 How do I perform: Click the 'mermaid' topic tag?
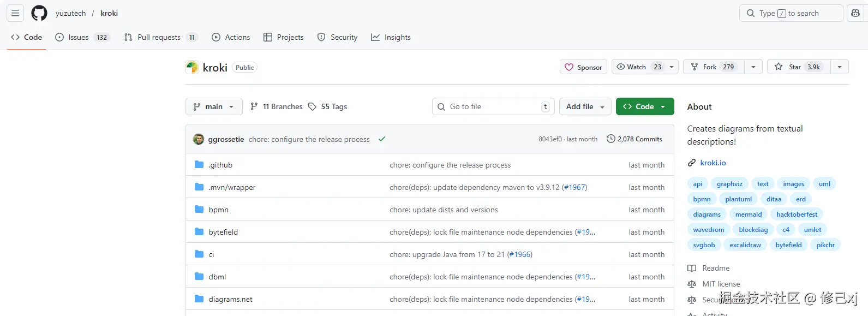pos(748,214)
